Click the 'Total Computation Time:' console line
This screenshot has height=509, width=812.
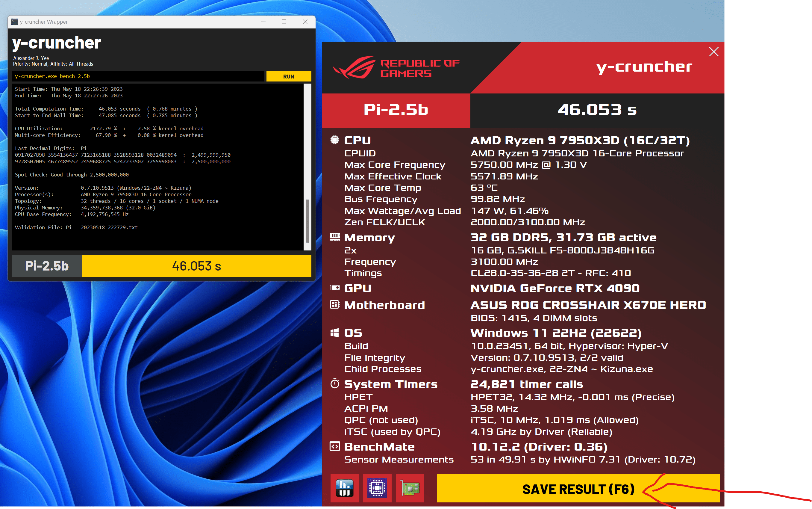(x=106, y=109)
